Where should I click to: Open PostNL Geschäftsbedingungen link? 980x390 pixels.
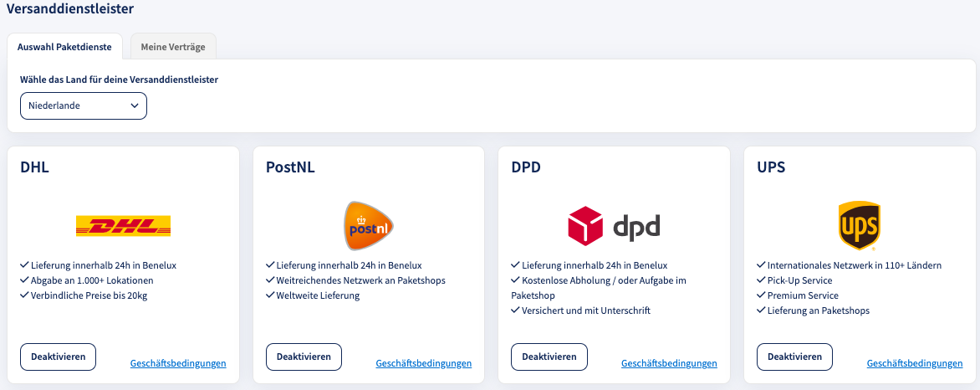424,363
